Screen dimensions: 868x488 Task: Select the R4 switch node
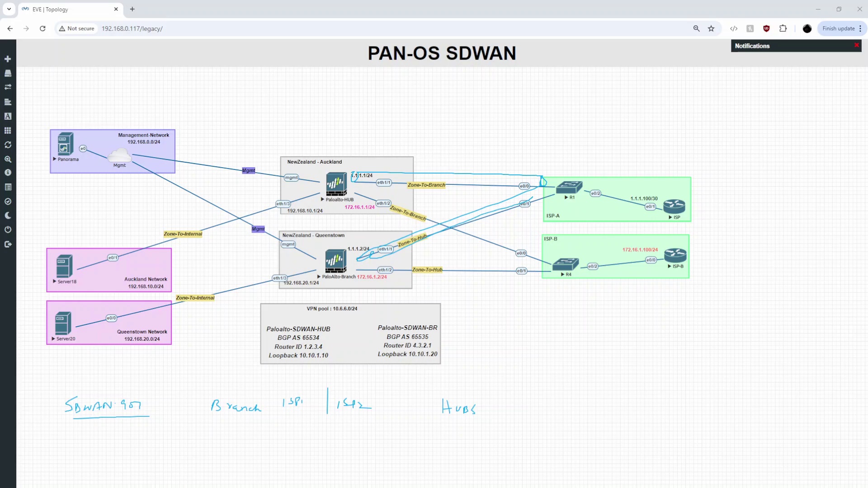[x=566, y=264]
